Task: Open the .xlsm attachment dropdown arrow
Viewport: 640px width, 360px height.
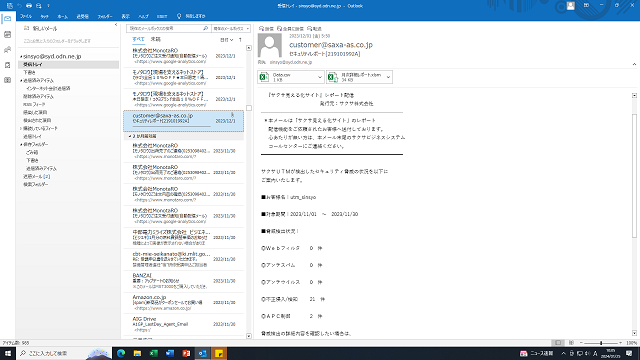Action: tap(388, 77)
